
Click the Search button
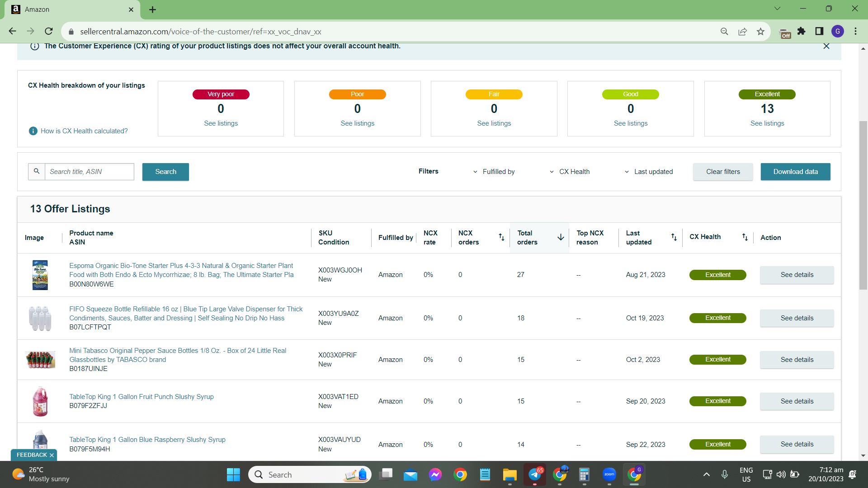pyautogui.click(x=165, y=172)
